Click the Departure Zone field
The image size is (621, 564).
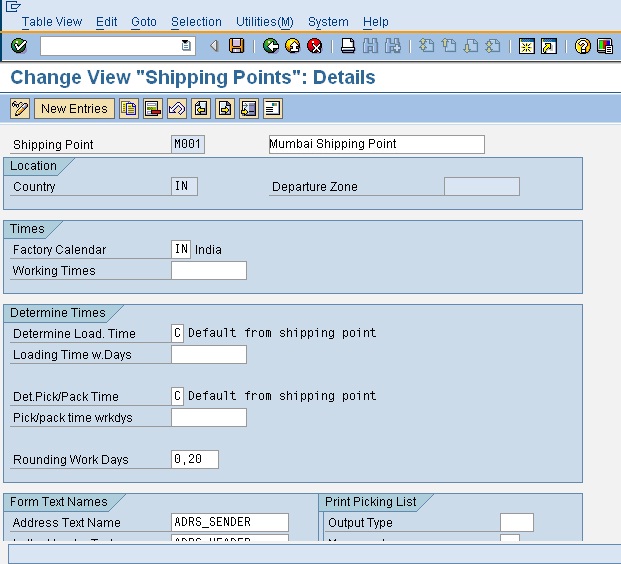[482, 186]
